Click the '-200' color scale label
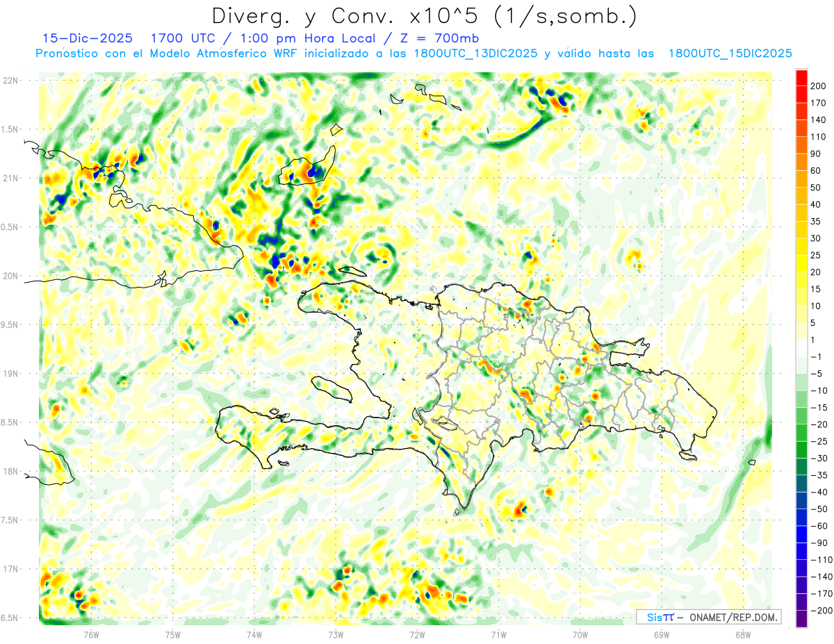The image size is (834, 644). point(822,610)
